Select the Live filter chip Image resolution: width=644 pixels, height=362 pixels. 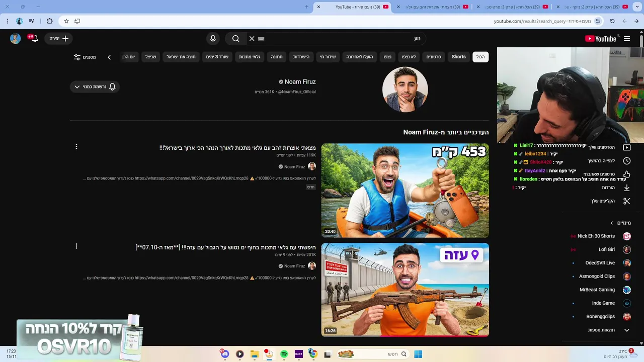(x=328, y=57)
